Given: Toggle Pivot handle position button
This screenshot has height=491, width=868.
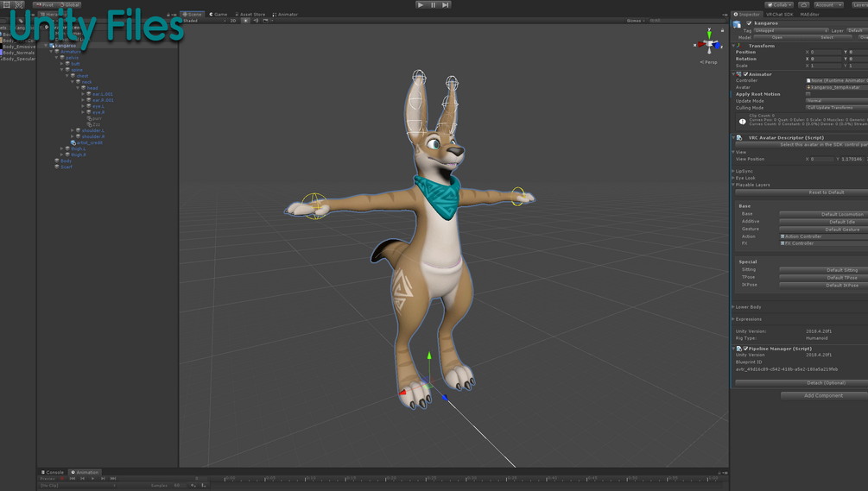Looking at the screenshot, I should click(45, 5).
